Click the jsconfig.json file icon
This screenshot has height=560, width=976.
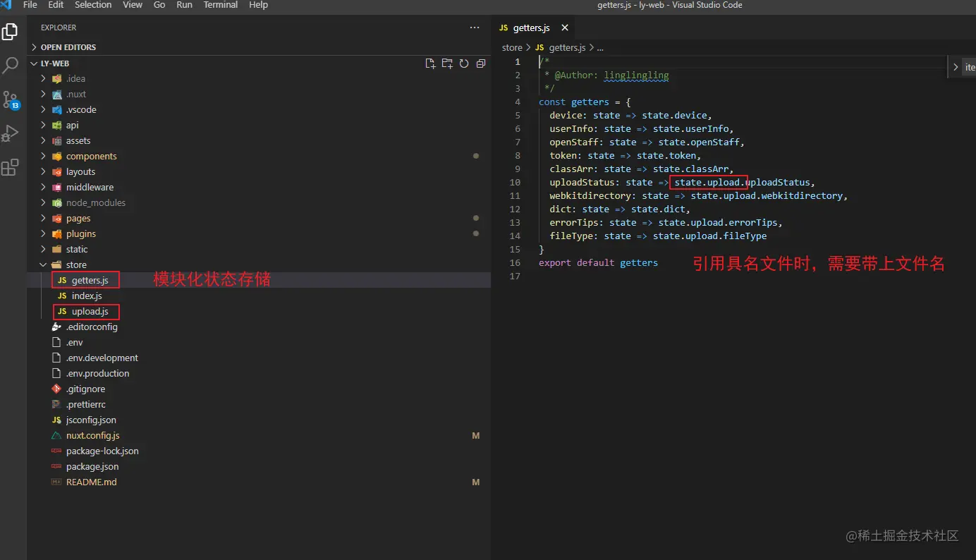tap(56, 420)
